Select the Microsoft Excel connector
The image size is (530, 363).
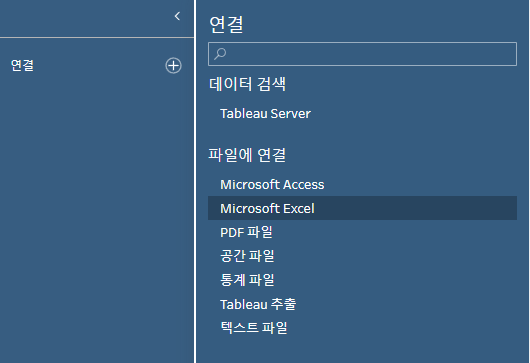click(x=362, y=208)
